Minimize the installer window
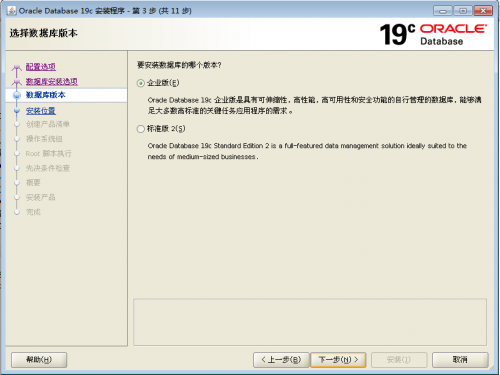 tap(443, 11)
